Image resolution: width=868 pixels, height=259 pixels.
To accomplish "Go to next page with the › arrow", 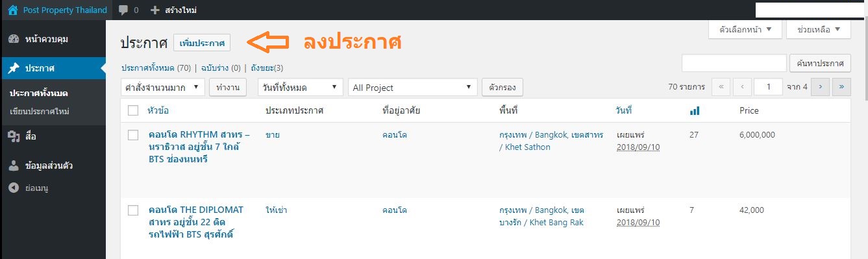I will (x=820, y=87).
